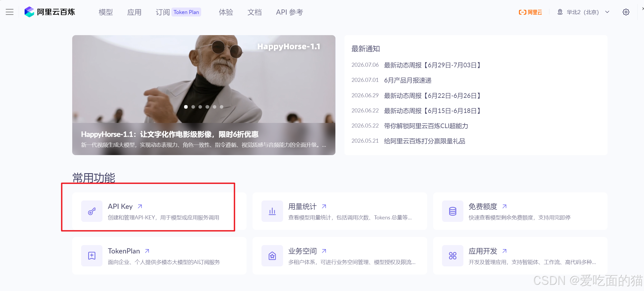Select the first carousel dot

tap(186, 107)
